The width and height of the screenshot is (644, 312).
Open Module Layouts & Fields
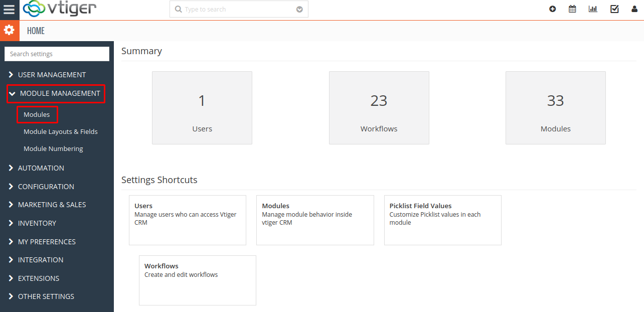pos(61,132)
